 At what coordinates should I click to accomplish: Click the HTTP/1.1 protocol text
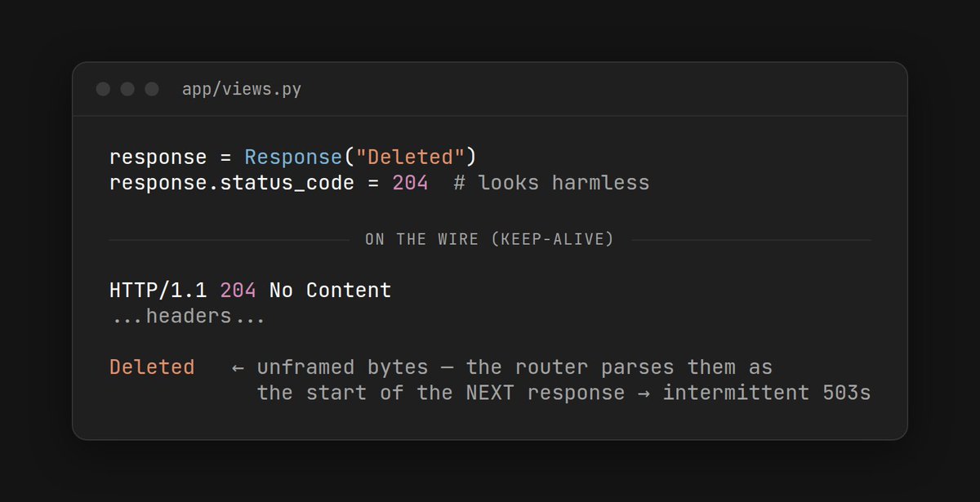coord(158,290)
